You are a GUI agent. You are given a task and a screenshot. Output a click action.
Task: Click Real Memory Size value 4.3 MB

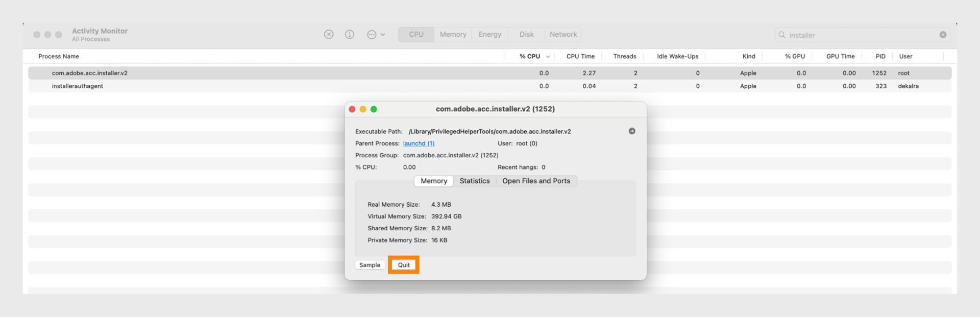[441, 205]
